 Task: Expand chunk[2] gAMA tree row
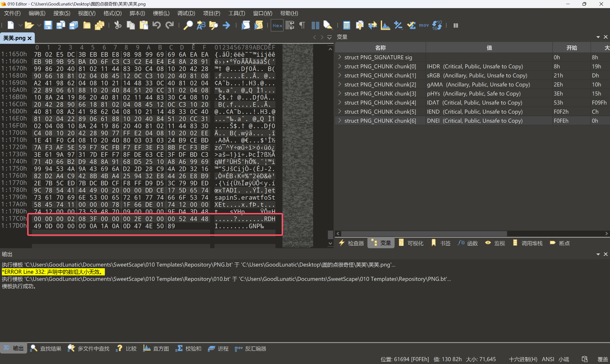coord(340,84)
